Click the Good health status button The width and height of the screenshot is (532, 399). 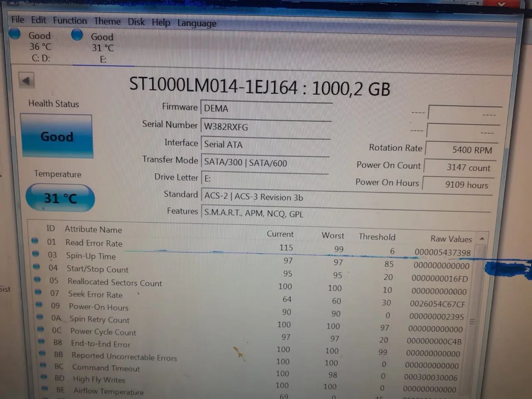[x=57, y=136]
